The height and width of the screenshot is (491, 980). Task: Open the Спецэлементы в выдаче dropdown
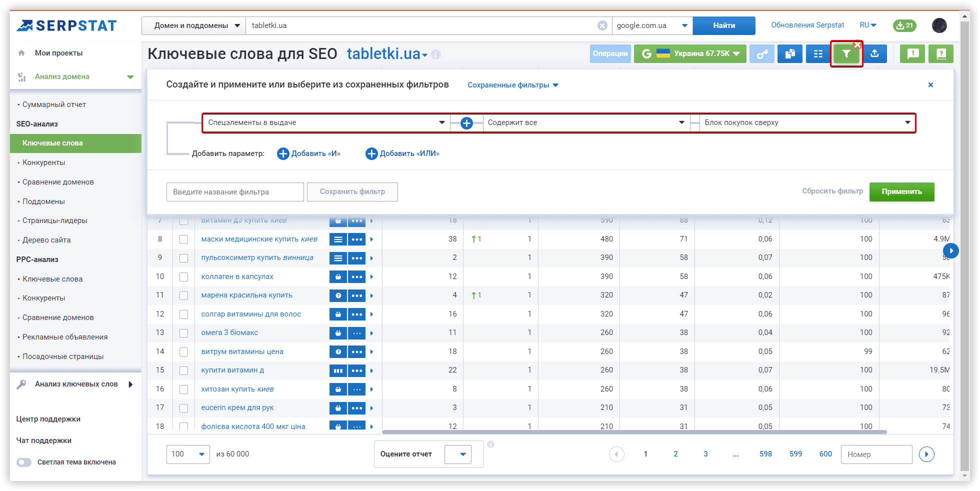(x=326, y=123)
